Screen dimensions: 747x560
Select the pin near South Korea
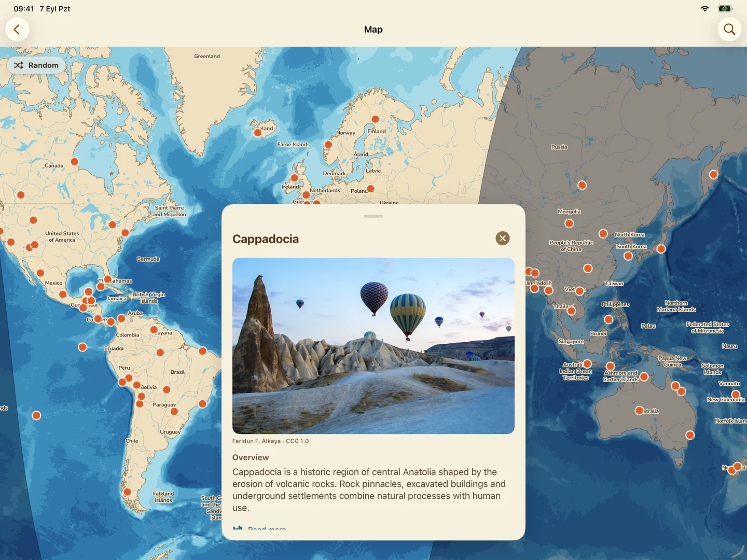(x=628, y=256)
